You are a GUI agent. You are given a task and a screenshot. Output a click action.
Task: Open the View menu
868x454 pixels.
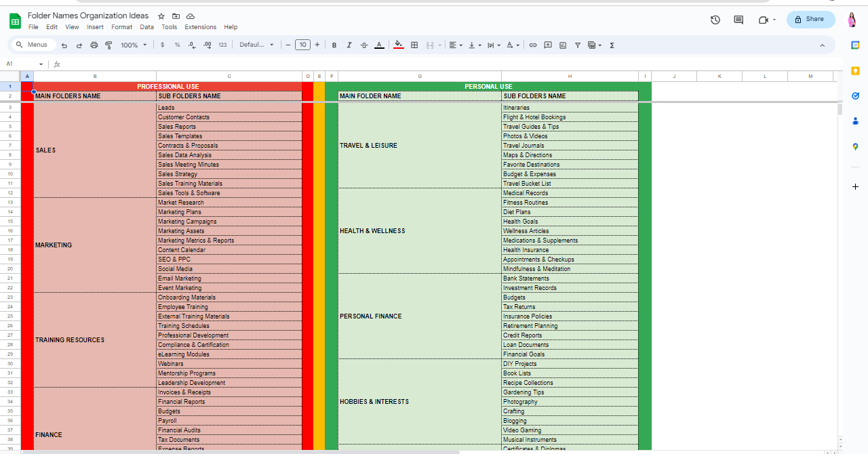72,27
